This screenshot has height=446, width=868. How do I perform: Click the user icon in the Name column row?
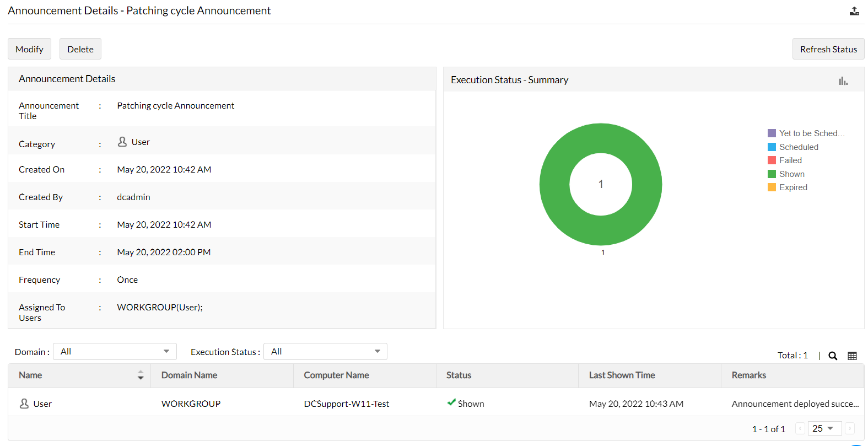pyautogui.click(x=24, y=404)
